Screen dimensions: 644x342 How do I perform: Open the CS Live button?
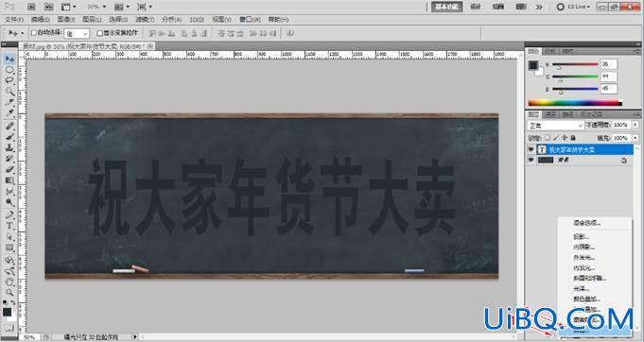point(573,7)
